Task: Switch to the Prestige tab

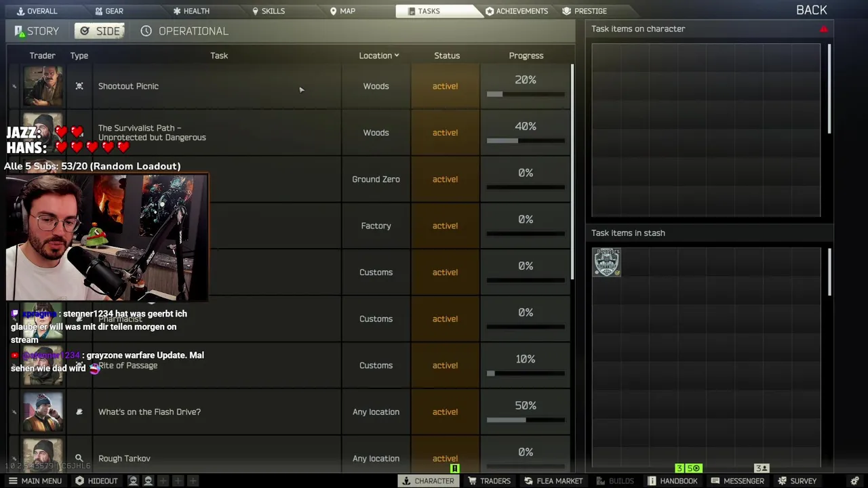Action: [585, 11]
